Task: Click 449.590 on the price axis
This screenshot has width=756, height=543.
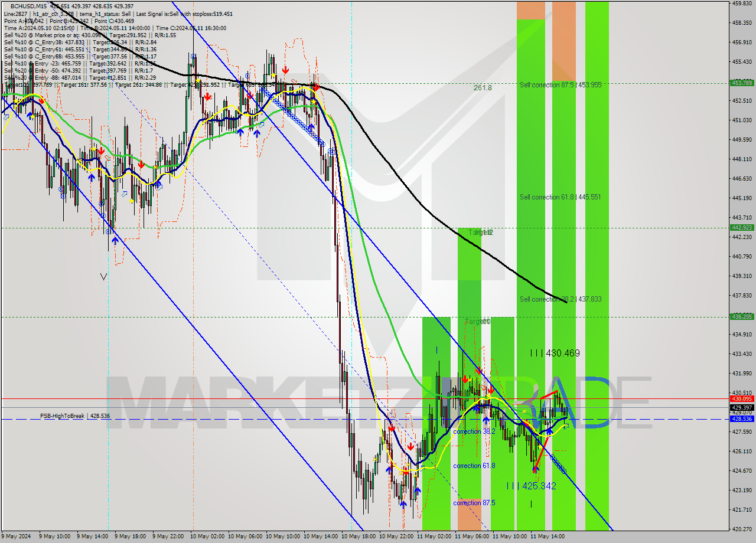Action: click(x=742, y=139)
